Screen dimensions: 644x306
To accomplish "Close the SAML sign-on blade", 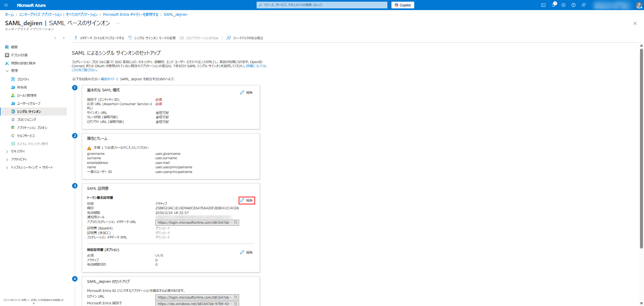I will coord(635,23).
